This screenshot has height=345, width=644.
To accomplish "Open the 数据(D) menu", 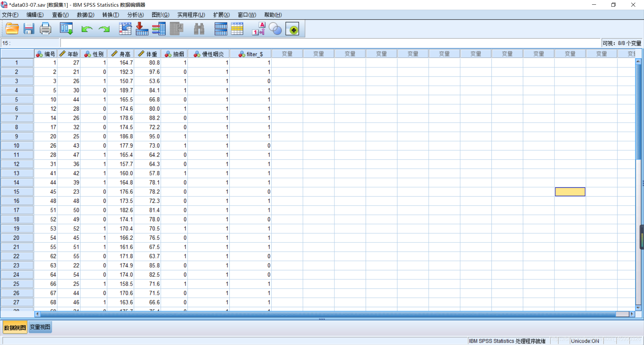I will [86, 15].
